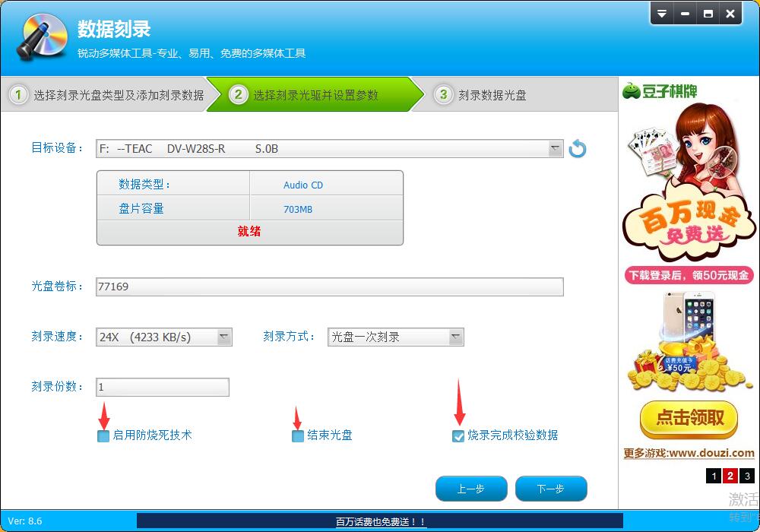This screenshot has width=760, height=532.
Task: Click the step 3 number circle icon
Action: coord(442,95)
